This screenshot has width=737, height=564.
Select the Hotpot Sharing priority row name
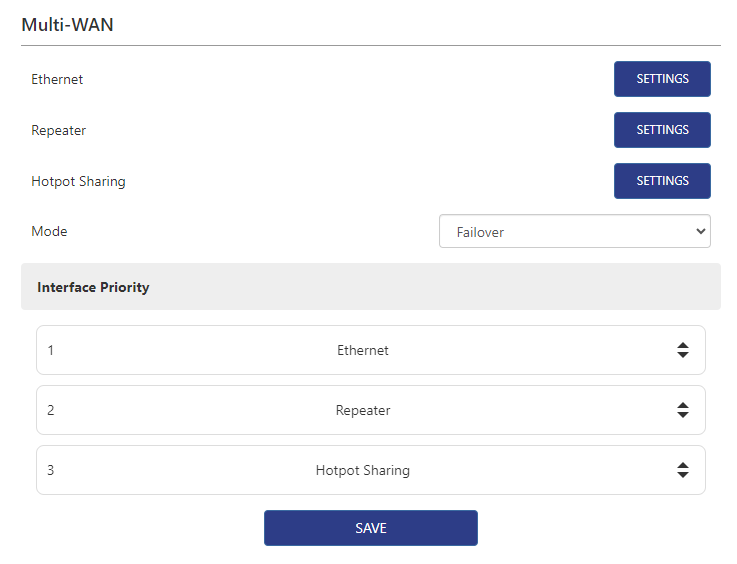[363, 471]
